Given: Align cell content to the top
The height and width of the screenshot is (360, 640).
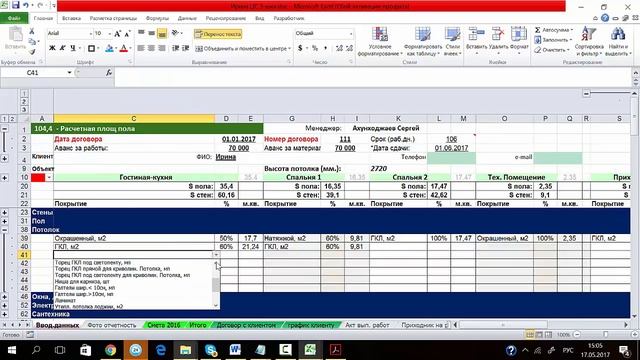Looking at the screenshot, I should pyautogui.click(x=141, y=33).
